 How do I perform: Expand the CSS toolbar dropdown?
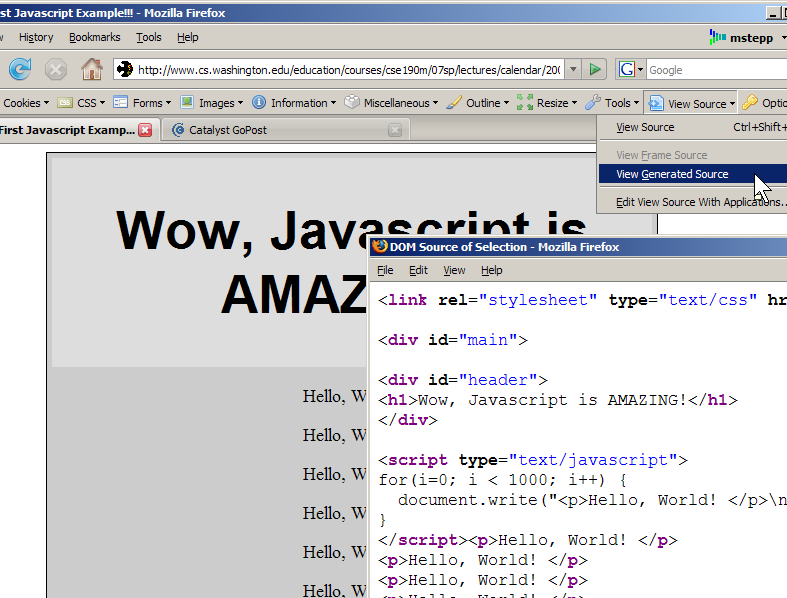click(81, 103)
